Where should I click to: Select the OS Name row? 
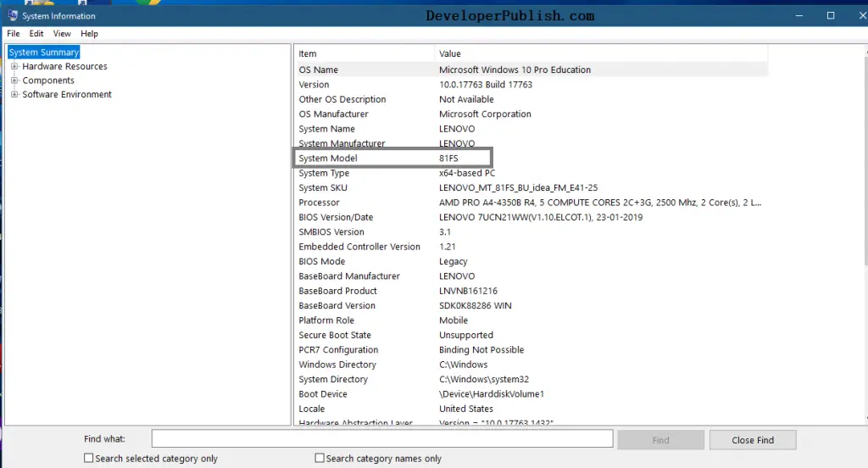[531, 70]
